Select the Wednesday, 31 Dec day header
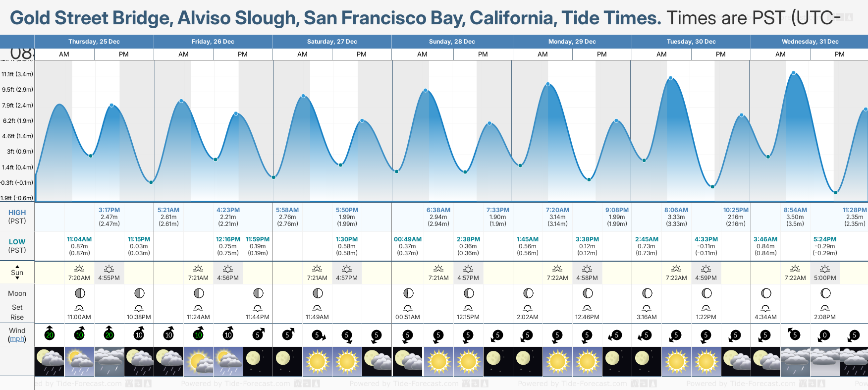 tap(810, 42)
